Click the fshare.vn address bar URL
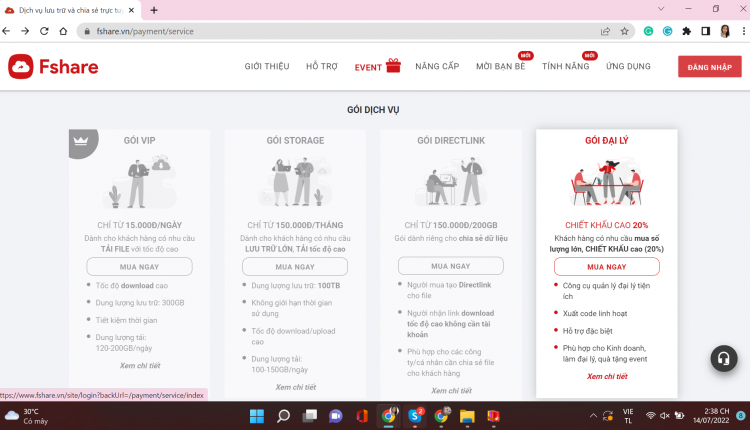Image resolution: width=750 pixels, height=430 pixels. [145, 31]
